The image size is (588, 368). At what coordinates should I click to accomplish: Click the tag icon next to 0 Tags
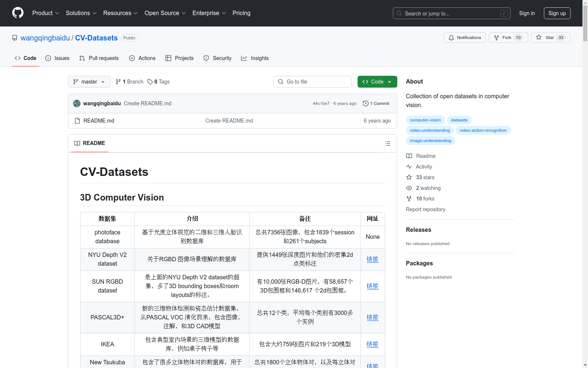pyautogui.click(x=150, y=82)
